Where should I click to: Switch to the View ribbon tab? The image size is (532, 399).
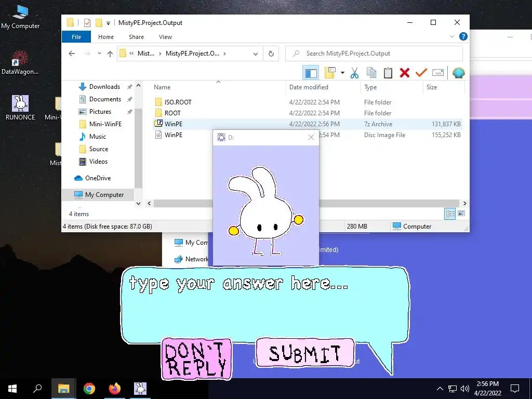click(x=165, y=37)
